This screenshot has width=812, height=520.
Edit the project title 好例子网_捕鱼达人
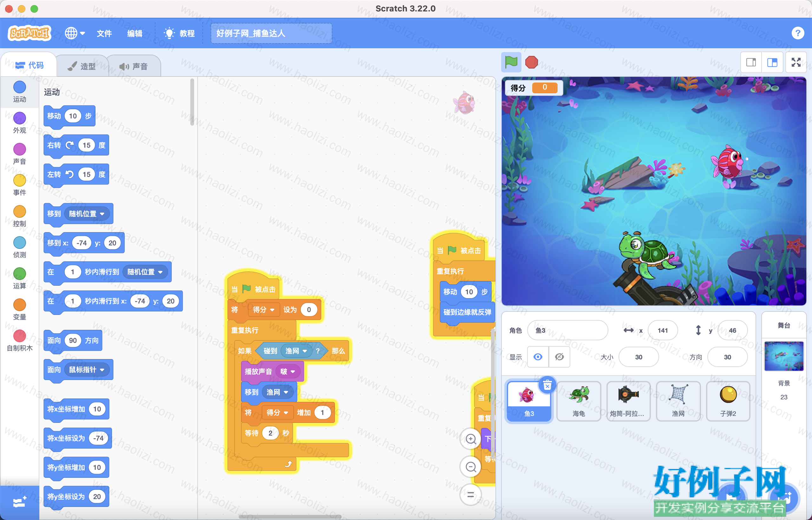[271, 33]
